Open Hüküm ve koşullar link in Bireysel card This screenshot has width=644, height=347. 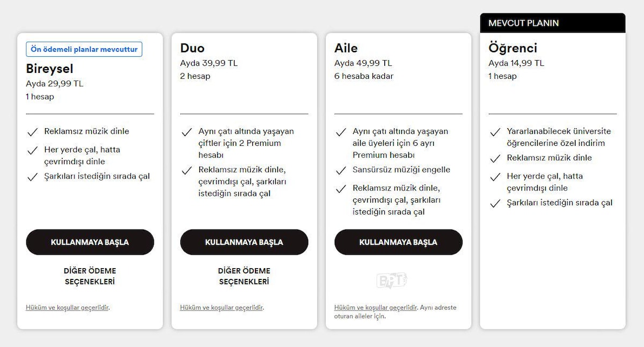(x=67, y=308)
